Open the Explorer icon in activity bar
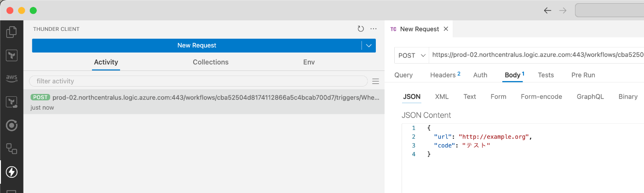Screen dimensions: 644x193 pos(11,32)
